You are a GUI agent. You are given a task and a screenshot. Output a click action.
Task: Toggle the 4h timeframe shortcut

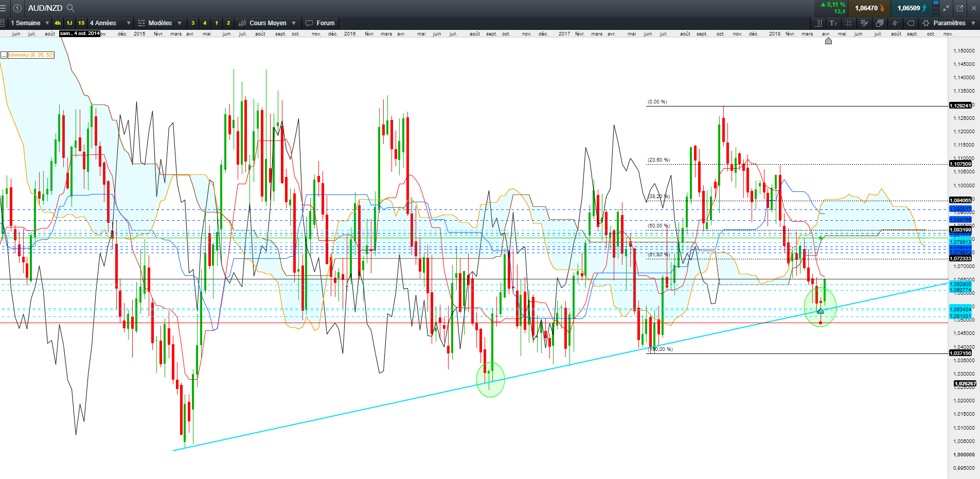[x=58, y=23]
